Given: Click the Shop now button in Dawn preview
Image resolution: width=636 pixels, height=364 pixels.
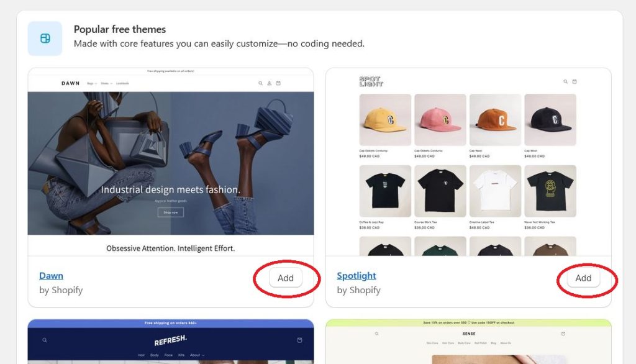Looking at the screenshot, I should point(170,212).
